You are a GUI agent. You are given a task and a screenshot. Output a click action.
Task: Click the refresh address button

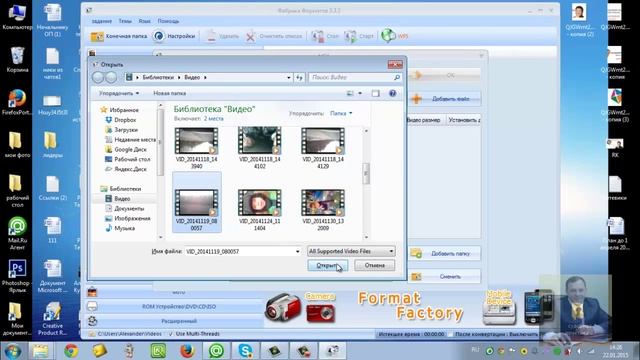pos(299,77)
